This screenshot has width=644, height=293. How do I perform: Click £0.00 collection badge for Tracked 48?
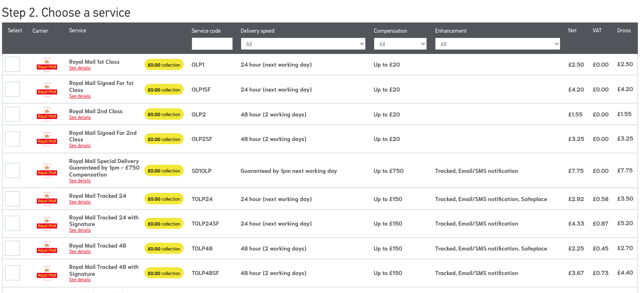click(164, 248)
